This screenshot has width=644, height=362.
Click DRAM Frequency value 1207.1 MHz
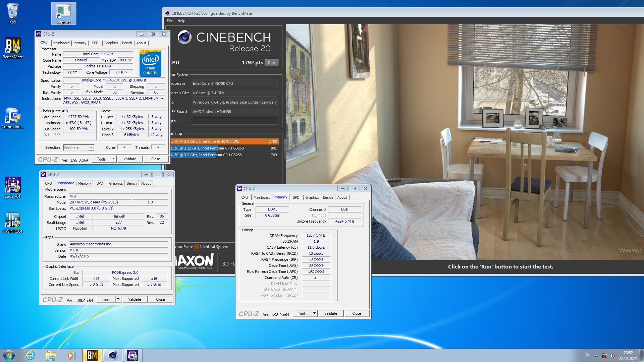point(316,236)
